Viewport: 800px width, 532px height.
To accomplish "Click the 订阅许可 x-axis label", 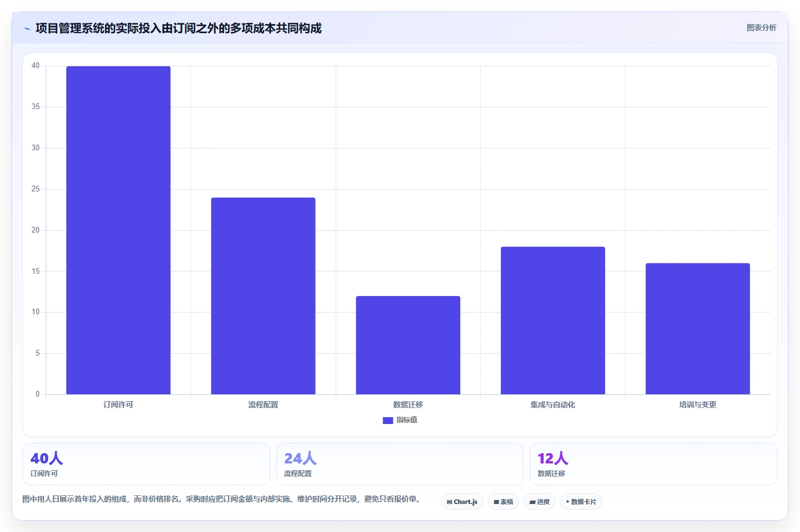I will (118, 405).
